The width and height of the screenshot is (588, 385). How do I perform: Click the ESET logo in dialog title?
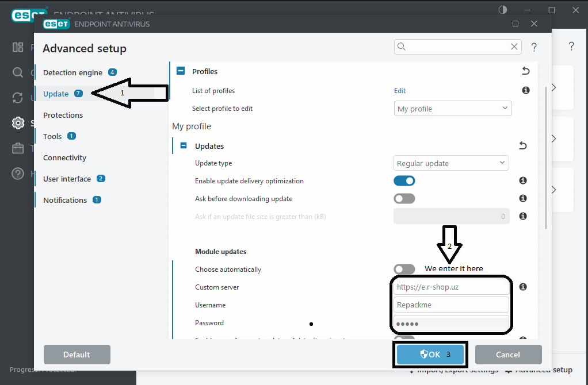point(56,24)
